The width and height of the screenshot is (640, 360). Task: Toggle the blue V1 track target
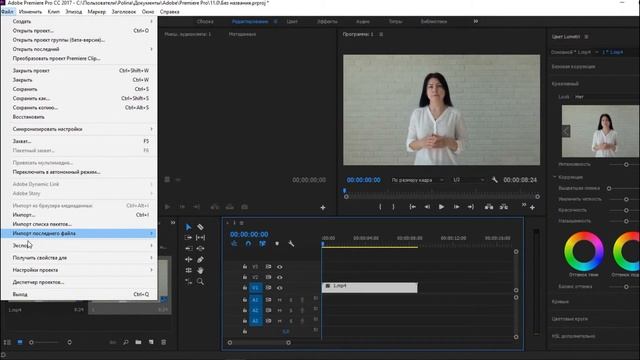click(256, 288)
